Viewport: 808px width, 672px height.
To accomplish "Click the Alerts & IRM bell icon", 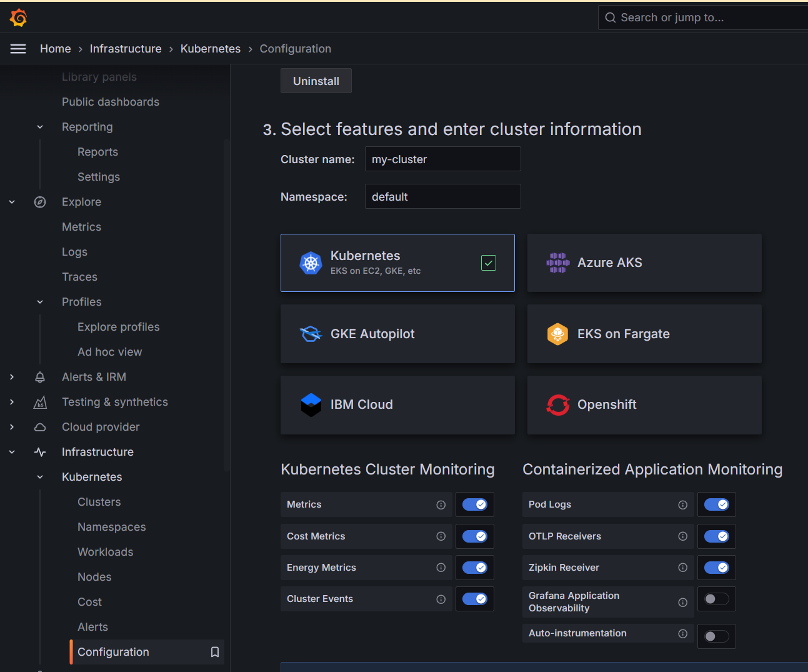I will point(40,377).
